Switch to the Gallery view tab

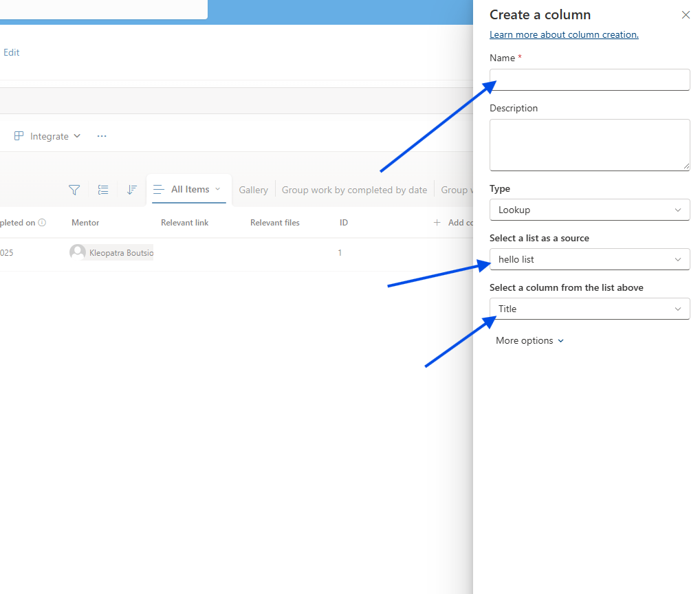pos(253,190)
